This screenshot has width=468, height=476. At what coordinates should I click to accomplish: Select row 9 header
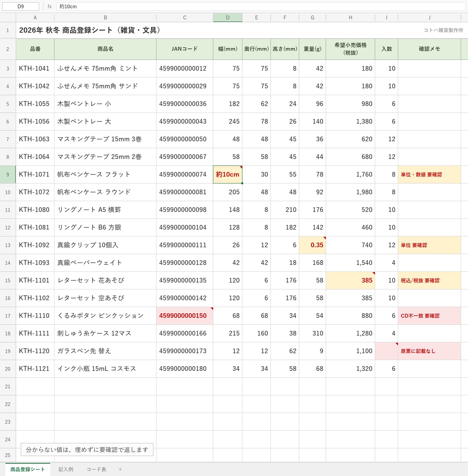coord(8,175)
